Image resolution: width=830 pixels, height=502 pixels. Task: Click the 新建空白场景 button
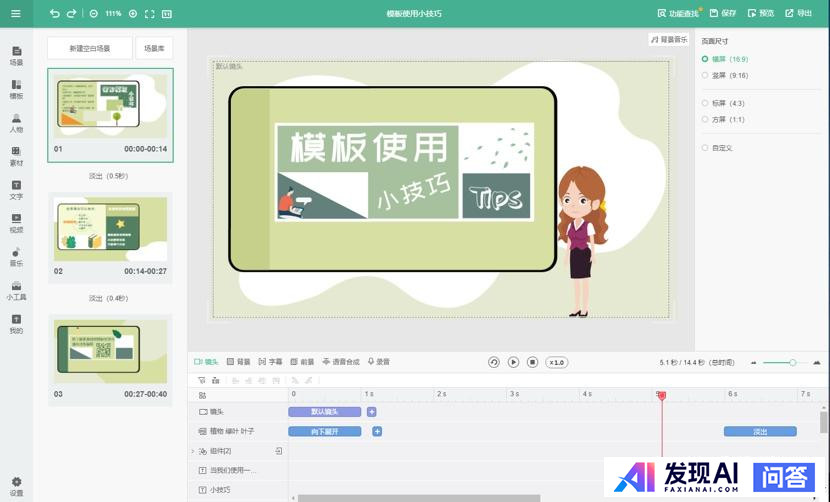tap(90, 48)
